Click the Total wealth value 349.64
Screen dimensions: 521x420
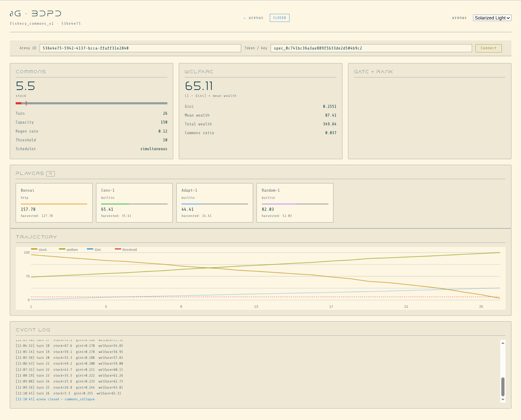click(330, 124)
